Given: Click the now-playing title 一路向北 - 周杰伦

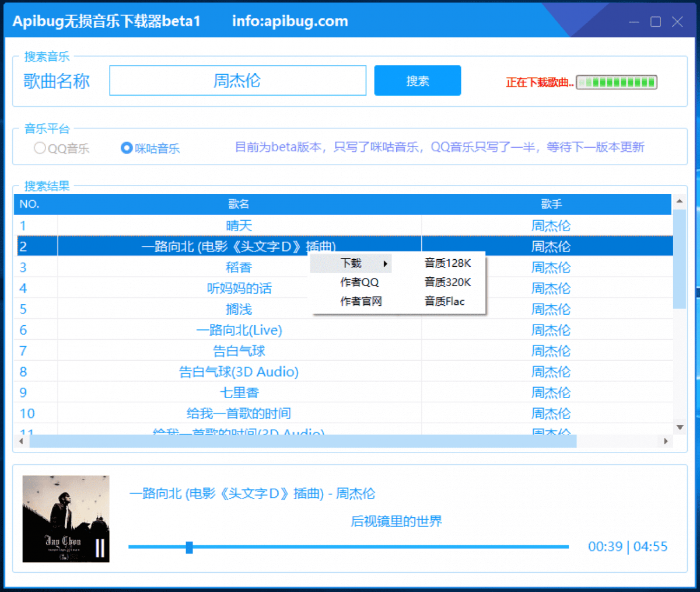Looking at the screenshot, I should pyautogui.click(x=252, y=494).
